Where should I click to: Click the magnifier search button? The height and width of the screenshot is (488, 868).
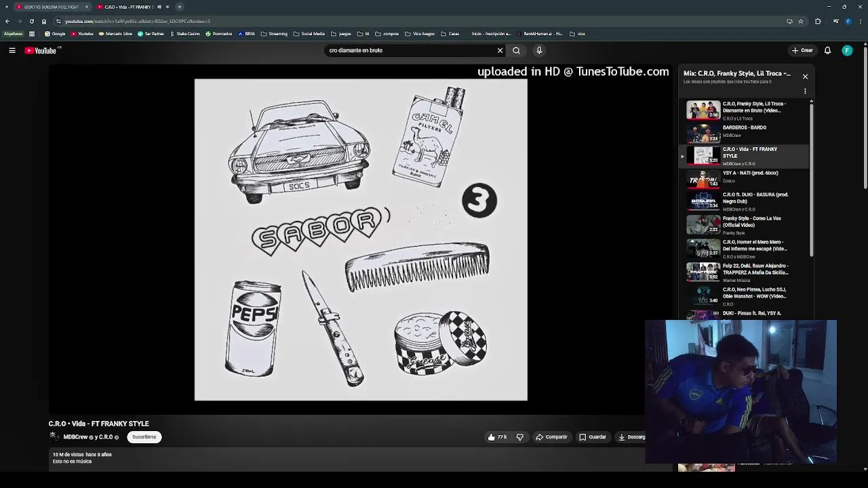pyautogui.click(x=516, y=50)
